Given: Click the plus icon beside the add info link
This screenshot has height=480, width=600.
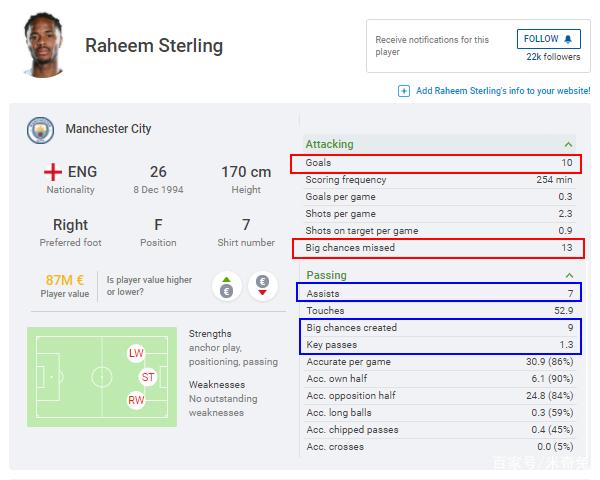Looking at the screenshot, I should coord(404,91).
